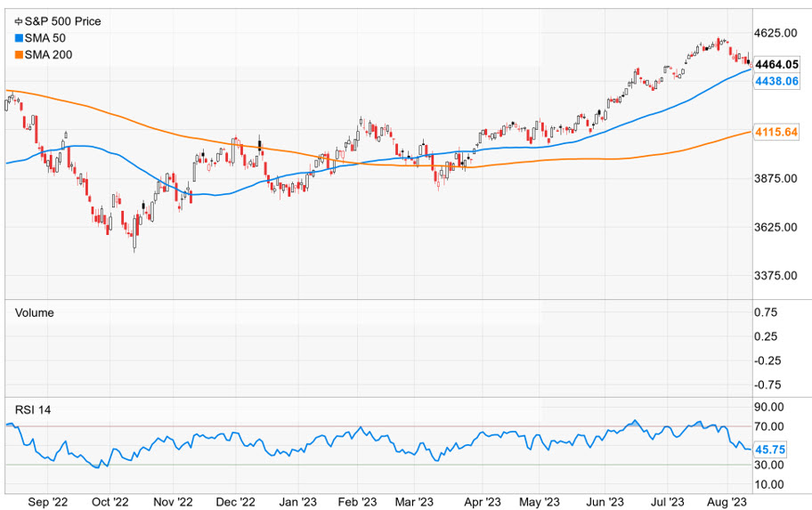Click the blue SMA 50 value tag 4438.06
Screen dimensions: 812x510
tap(775, 81)
